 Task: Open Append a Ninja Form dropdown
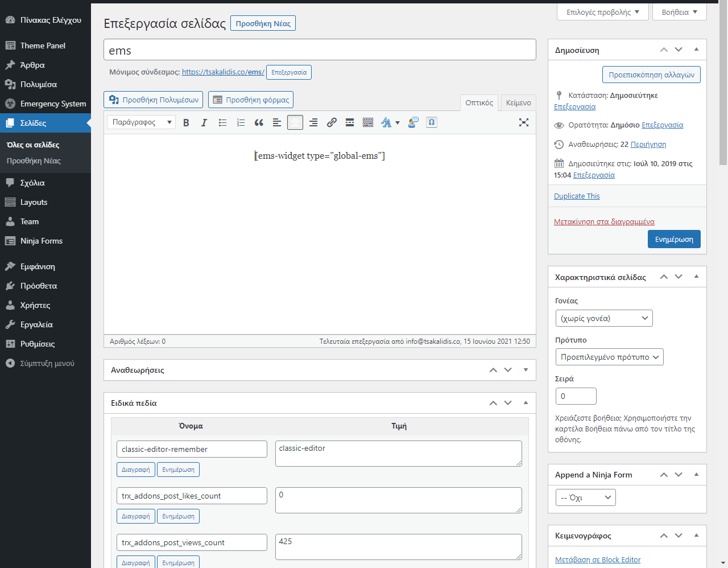tap(585, 497)
